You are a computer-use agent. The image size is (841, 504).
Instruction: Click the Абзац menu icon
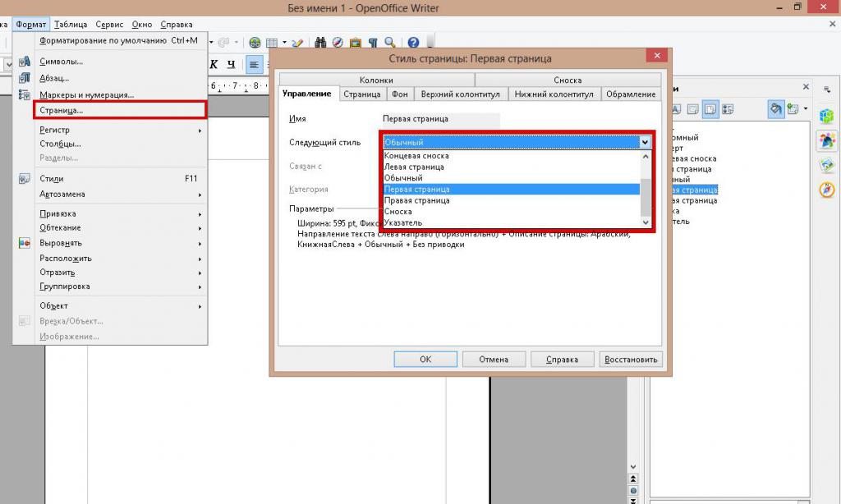[24, 78]
